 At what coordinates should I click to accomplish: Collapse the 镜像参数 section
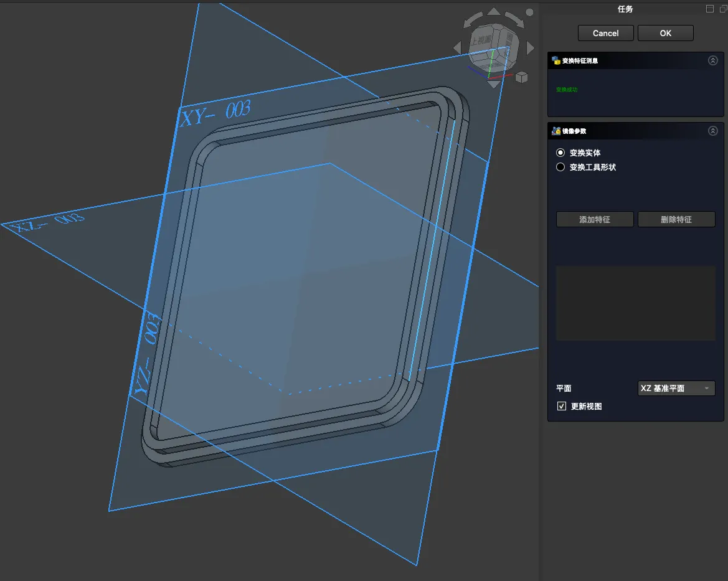click(x=713, y=131)
